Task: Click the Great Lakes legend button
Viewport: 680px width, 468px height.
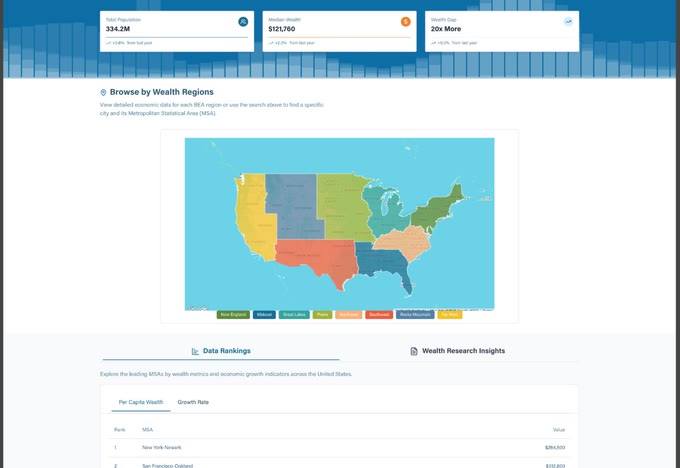Action: (x=294, y=314)
